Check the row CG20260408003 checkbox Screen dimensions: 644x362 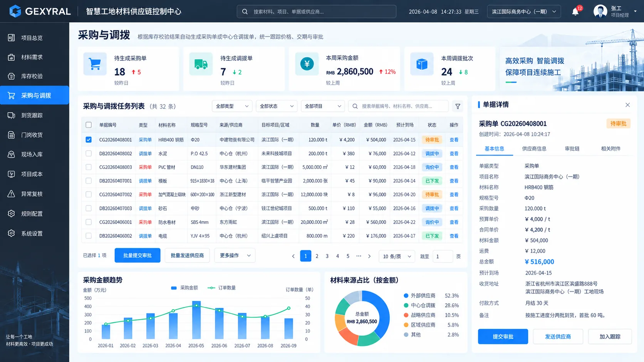click(x=89, y=167)
